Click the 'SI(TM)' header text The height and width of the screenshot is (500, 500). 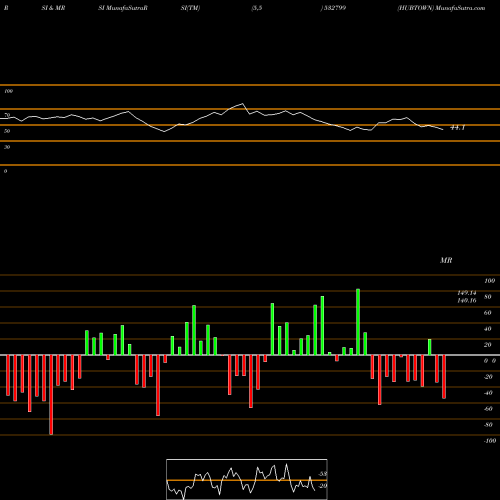[x=190, y=8]
